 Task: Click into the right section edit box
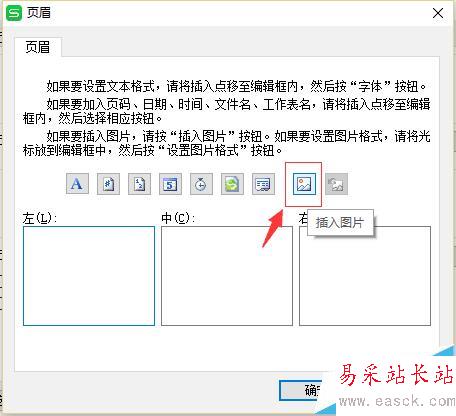pos(365,276)
